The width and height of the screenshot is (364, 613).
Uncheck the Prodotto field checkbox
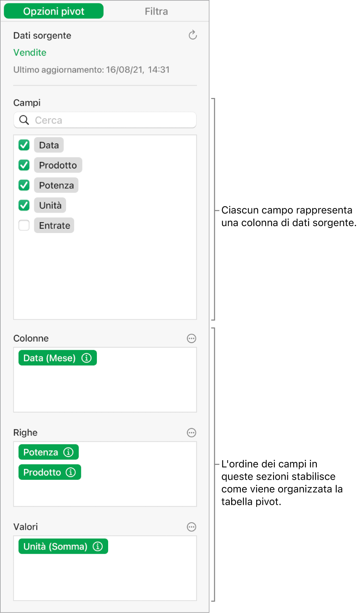coord(24,165)
